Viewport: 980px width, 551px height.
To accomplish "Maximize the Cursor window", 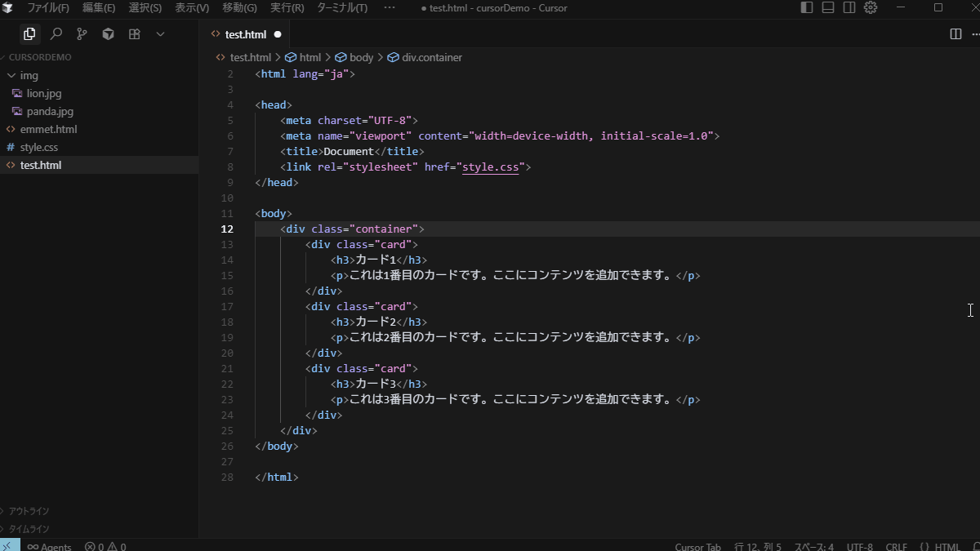I will [x=938, y=7].
